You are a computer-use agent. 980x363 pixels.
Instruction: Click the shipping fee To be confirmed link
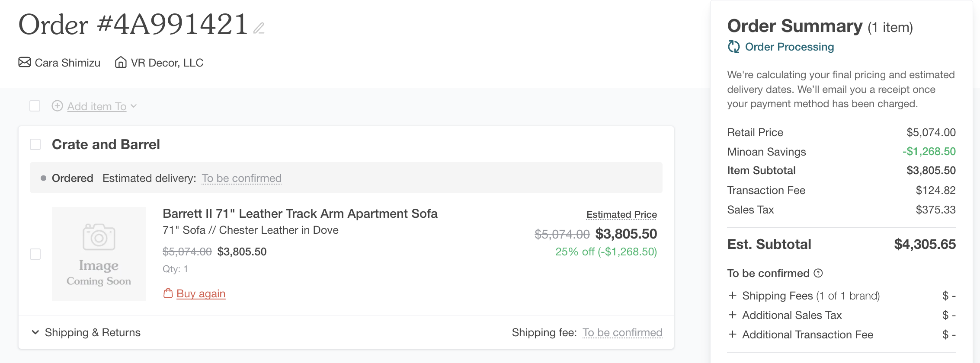coord(622,332)
